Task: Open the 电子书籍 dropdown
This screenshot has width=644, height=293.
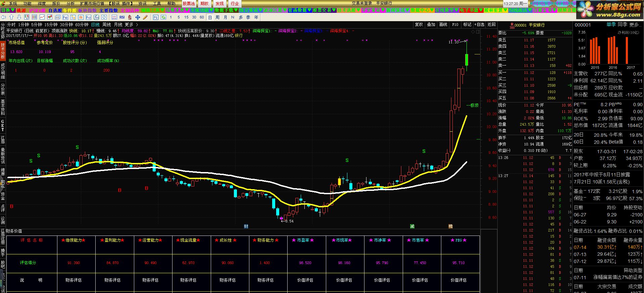Action: 471,10
